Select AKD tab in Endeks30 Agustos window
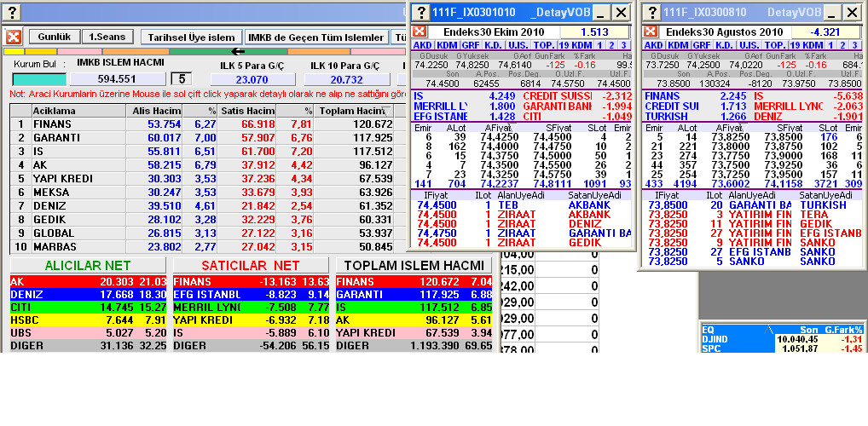This screenshot has width=868, height=426. pos(654,45)
